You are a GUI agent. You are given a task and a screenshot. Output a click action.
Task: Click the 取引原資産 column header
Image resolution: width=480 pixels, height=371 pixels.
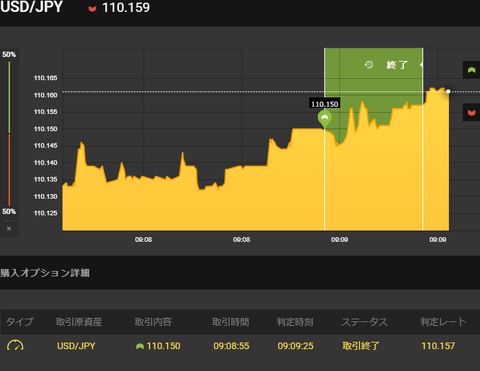tap(79, 322)
